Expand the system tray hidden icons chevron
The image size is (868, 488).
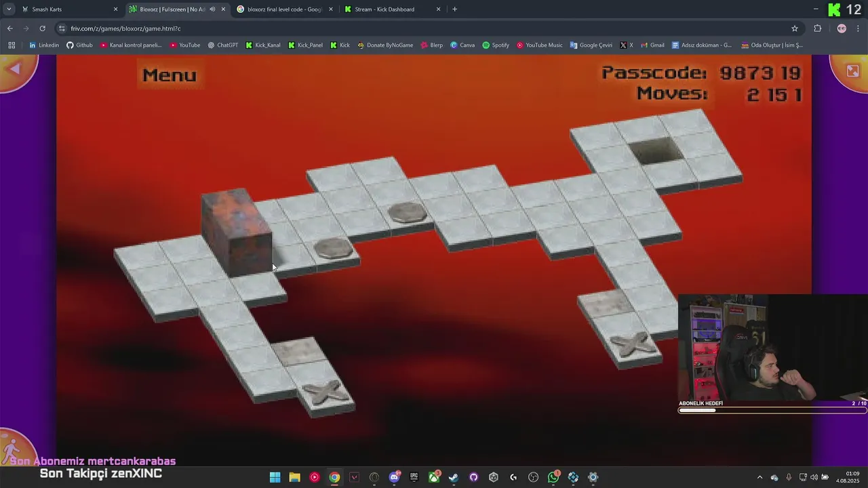click(x=759, y=477)
